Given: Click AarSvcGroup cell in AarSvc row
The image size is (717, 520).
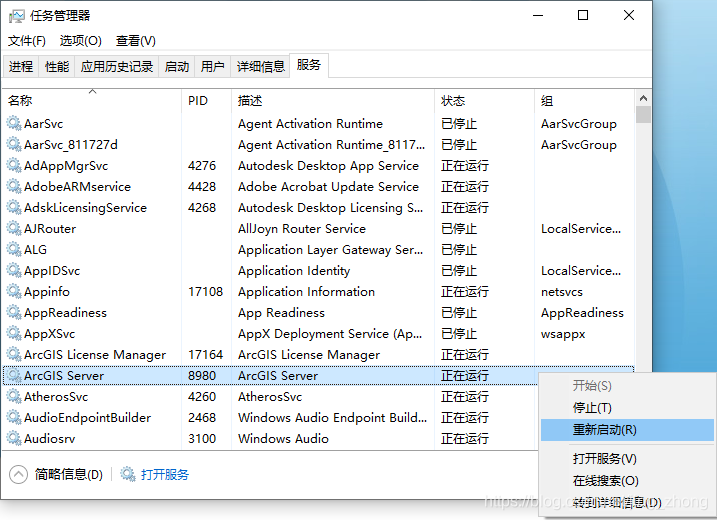Looking at the screenshot, I should [x=578, y=123].
